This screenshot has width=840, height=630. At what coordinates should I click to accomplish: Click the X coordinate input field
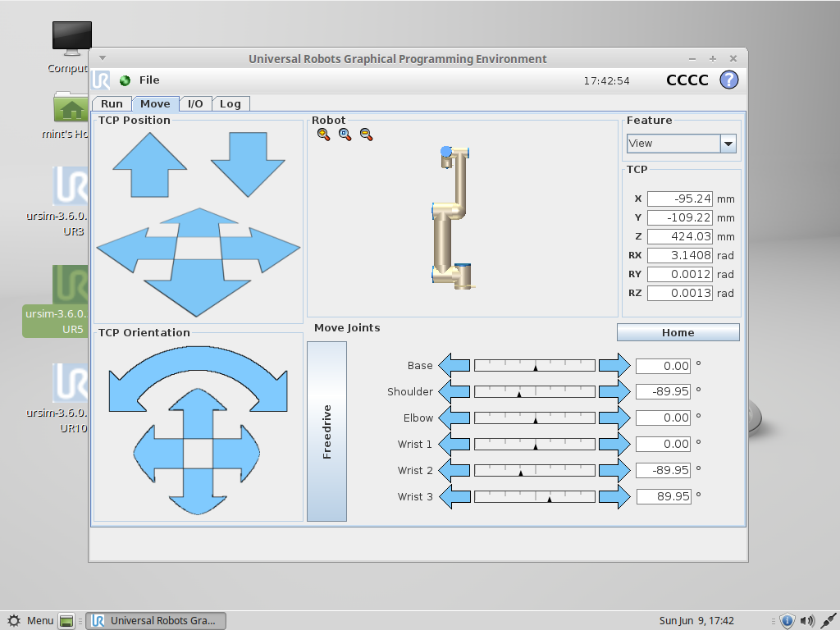[x=678, y=199]
